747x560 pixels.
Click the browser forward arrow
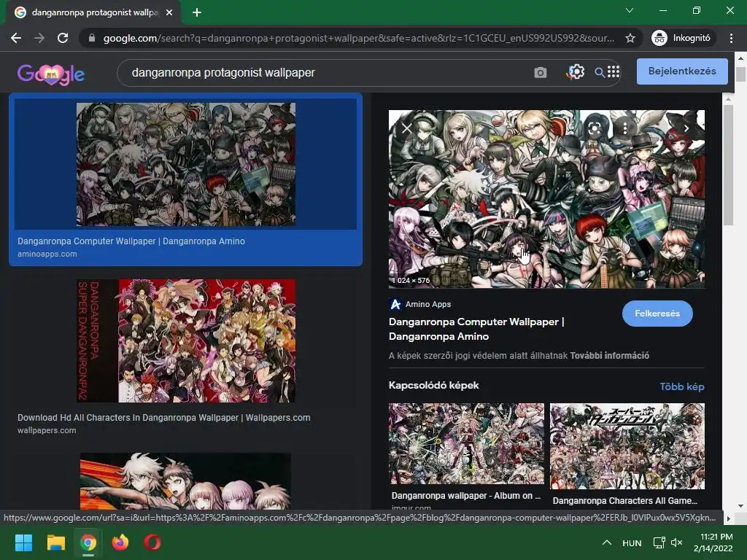tap(39, 38)
